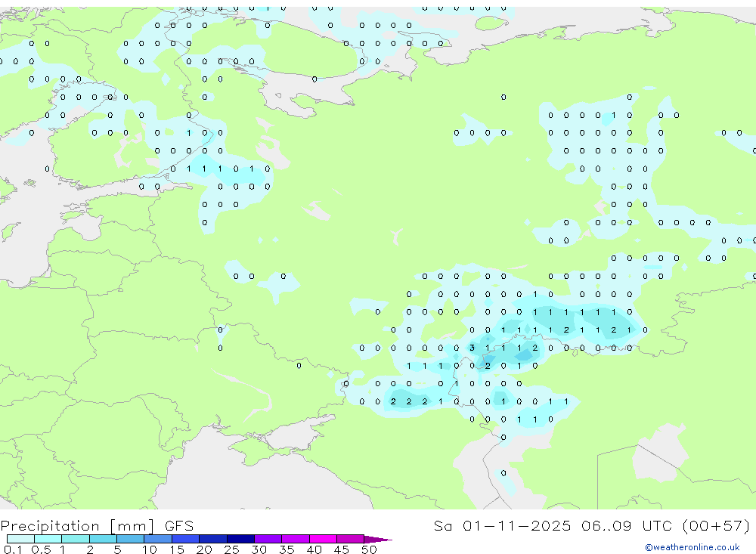Select the medium blue 10–15 mm legend swatch
Screen dimensions: 756x554
[x=158, y=539]
